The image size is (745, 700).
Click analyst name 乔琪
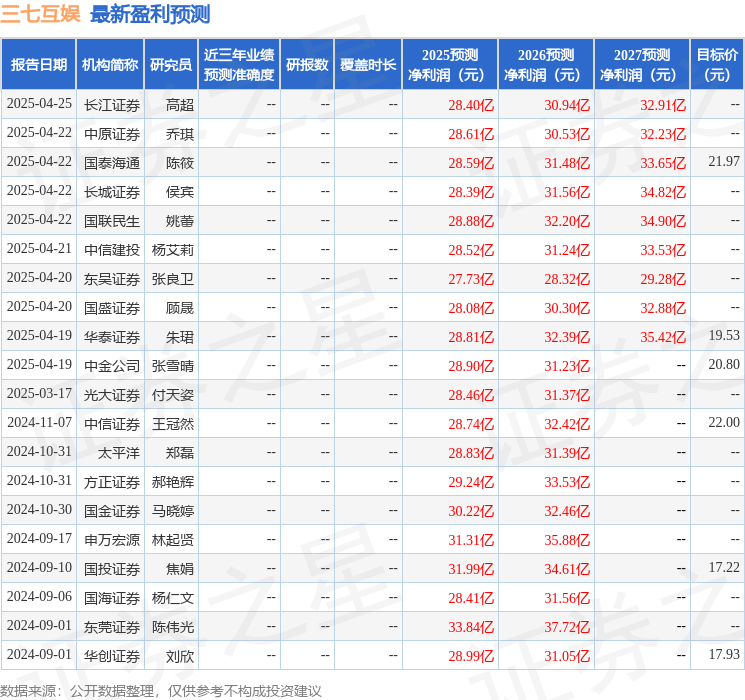click(180, 134)
